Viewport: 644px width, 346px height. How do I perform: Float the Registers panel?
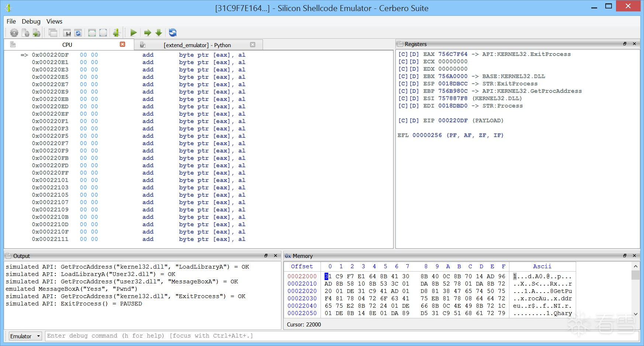click(625, 44)
